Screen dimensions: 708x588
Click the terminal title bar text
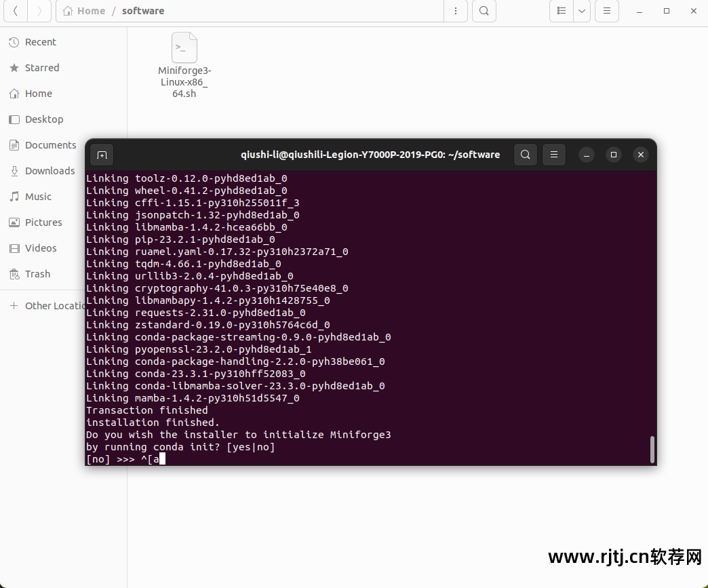(x=370, y=155)
